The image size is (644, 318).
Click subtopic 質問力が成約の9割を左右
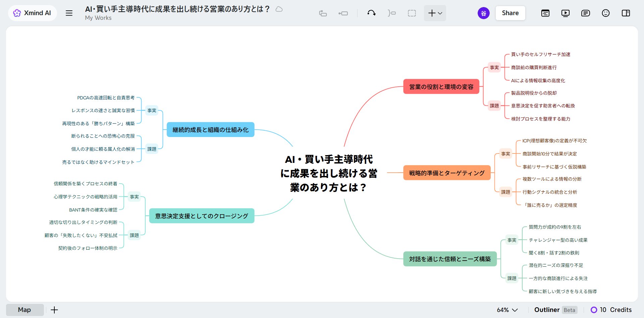555,227
